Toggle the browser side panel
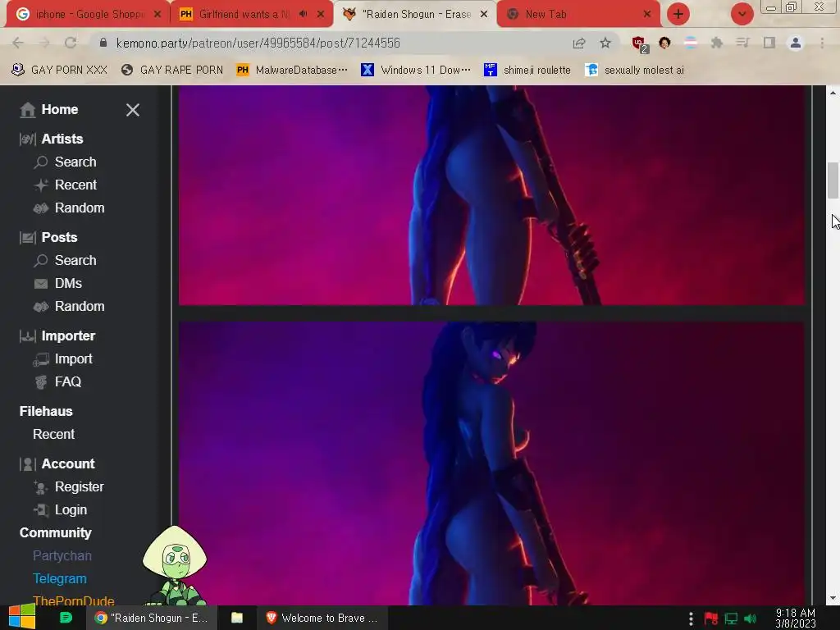Viewport: 840px width, 630px height. 769,43
